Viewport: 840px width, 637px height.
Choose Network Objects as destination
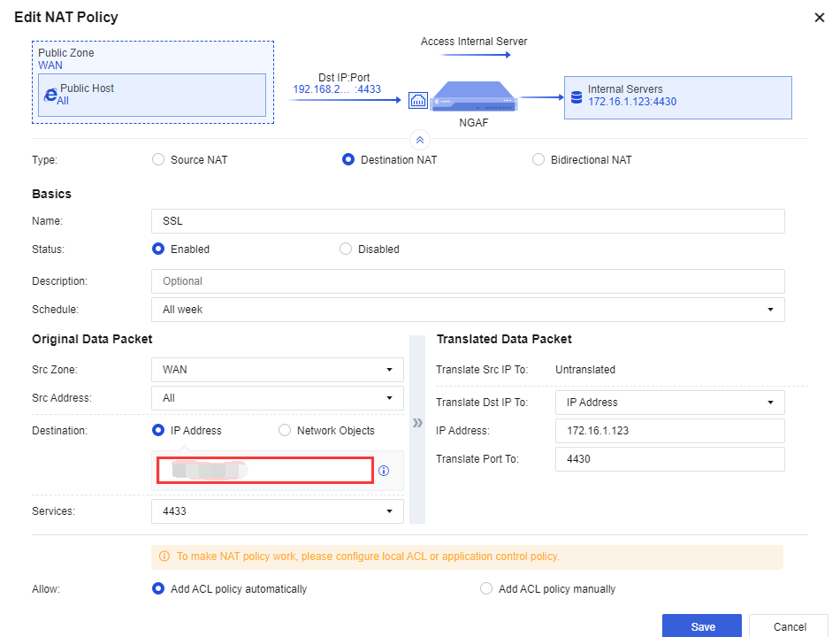(285, 431)
